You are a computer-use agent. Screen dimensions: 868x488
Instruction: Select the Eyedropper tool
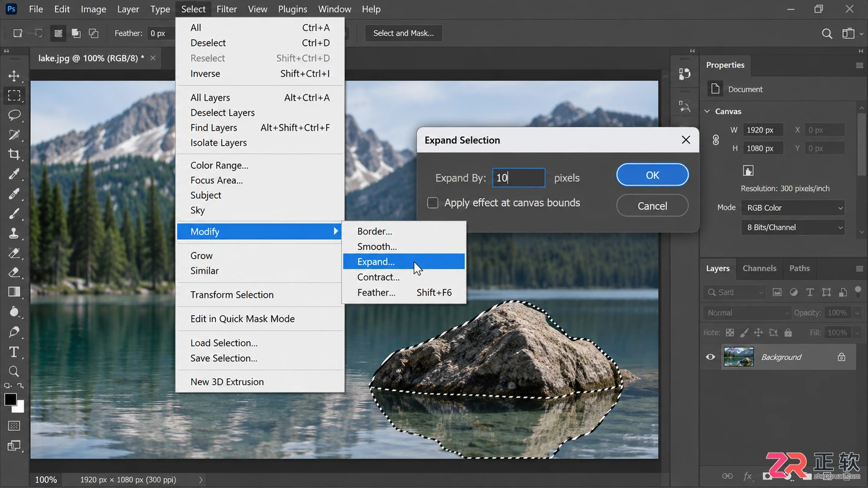click(x=14, y=174)
